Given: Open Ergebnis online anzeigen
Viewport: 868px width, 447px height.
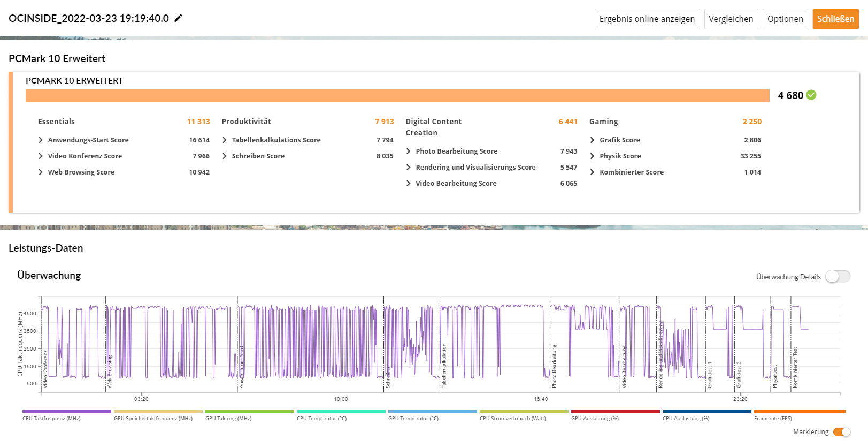Looking at the screenshot, I should [647, 19].
